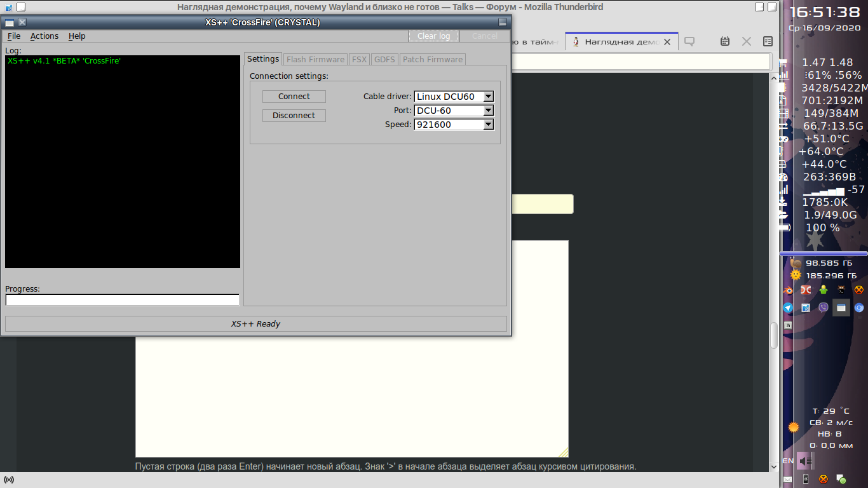Select the highlighted window icon in panel
Viewport: 868px width, 488px height.
[841, 308]
